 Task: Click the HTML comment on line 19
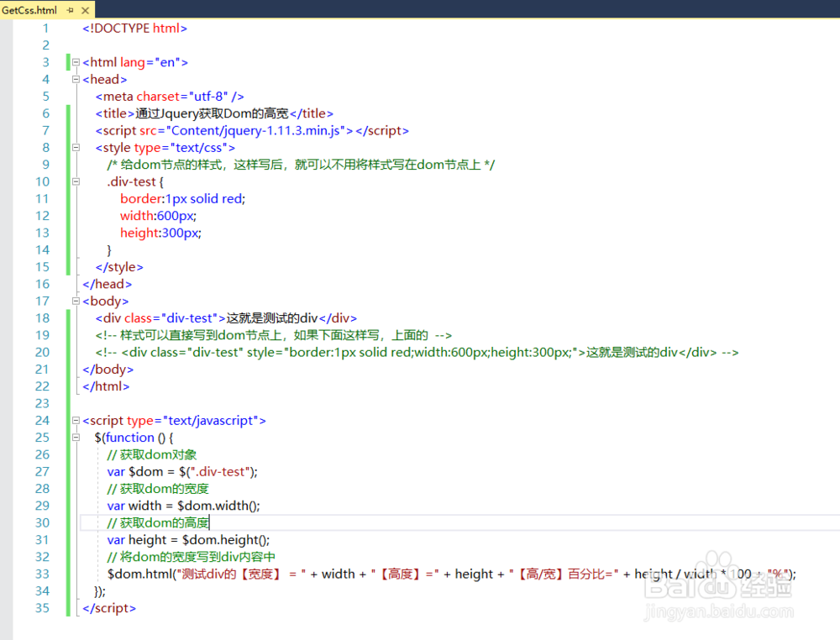click(274, 335)
